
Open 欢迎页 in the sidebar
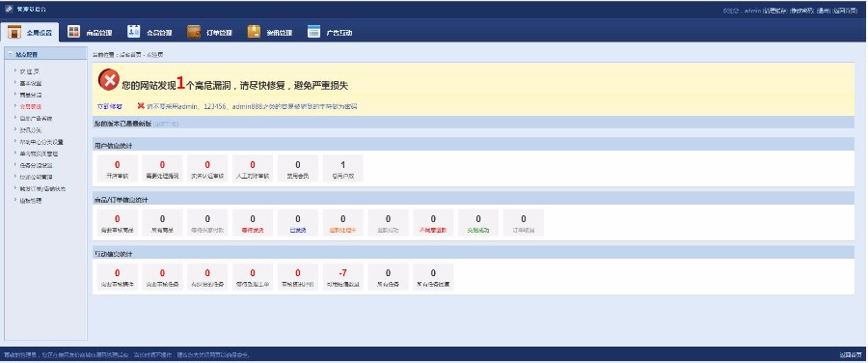[x=29, y=71]
